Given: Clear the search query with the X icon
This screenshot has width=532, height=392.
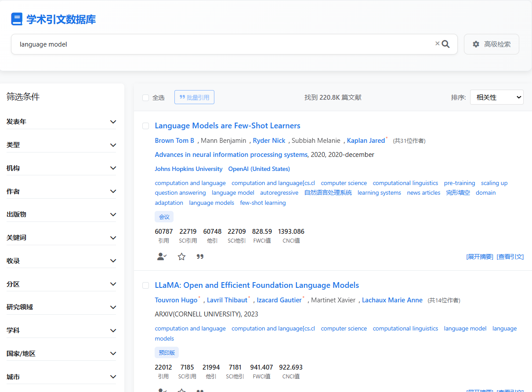Looking at the screenshot, I should (x=437, y=44).
